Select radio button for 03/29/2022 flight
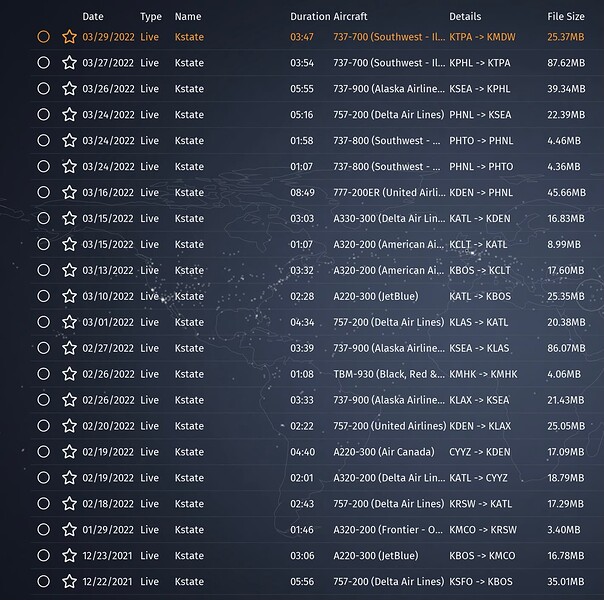The image size is (604, 600). 43,36
